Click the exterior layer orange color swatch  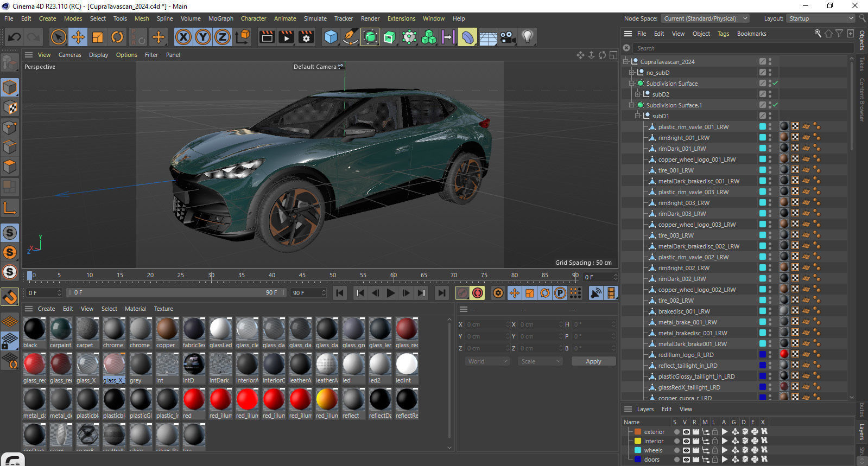(638, 432)
